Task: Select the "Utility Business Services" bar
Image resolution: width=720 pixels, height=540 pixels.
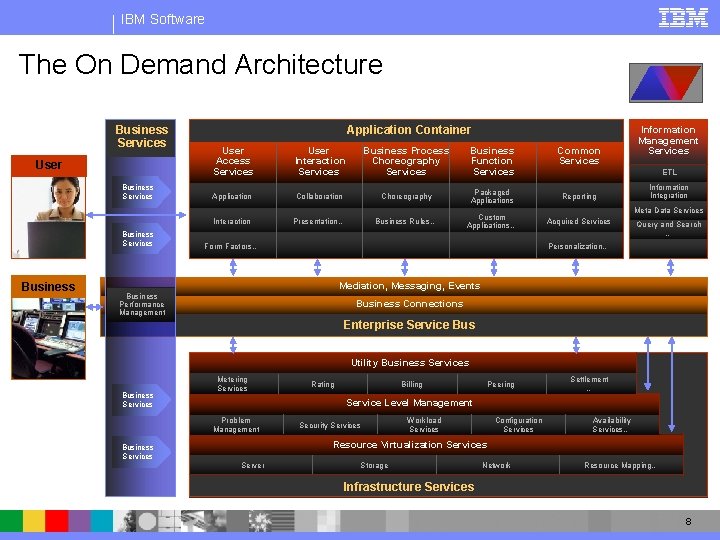Action: coord(412,363)
